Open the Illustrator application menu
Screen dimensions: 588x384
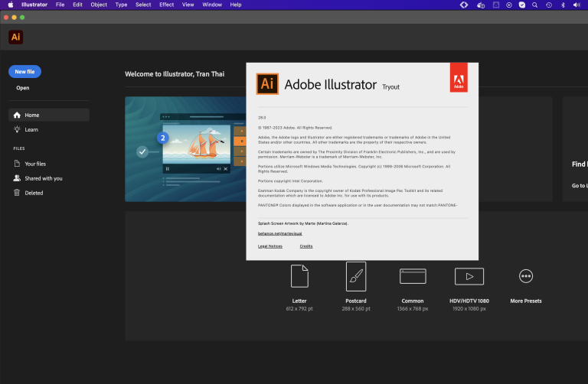(x=34, y=5)
